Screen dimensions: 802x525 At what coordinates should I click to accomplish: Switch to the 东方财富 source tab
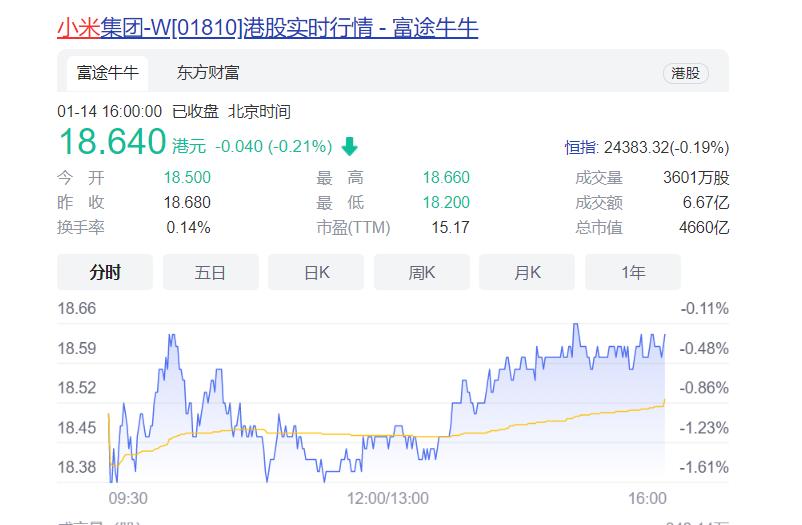tap(208, 73)
